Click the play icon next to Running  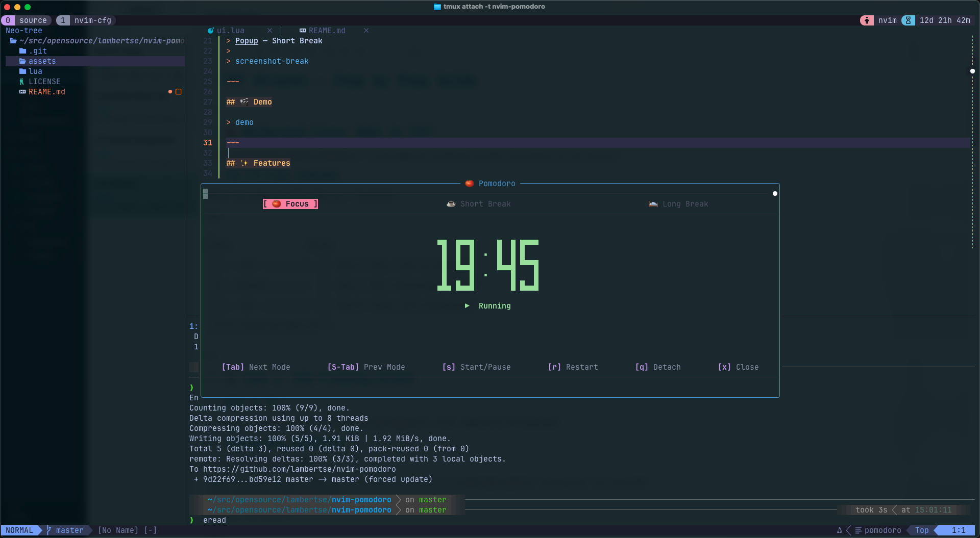[467, 306]
